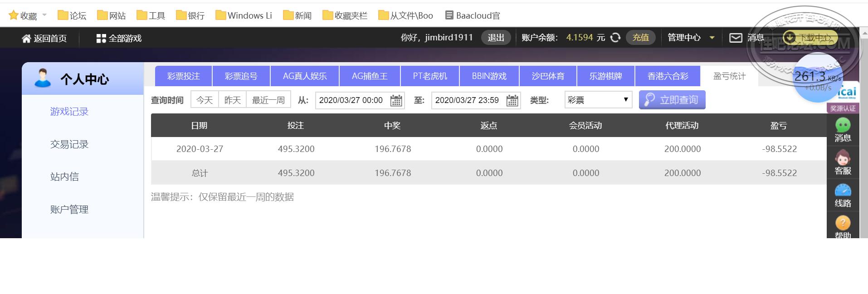Switch to the BBIN游戏 tab
The image size is (868, 294).
click(x=489, y=76)
